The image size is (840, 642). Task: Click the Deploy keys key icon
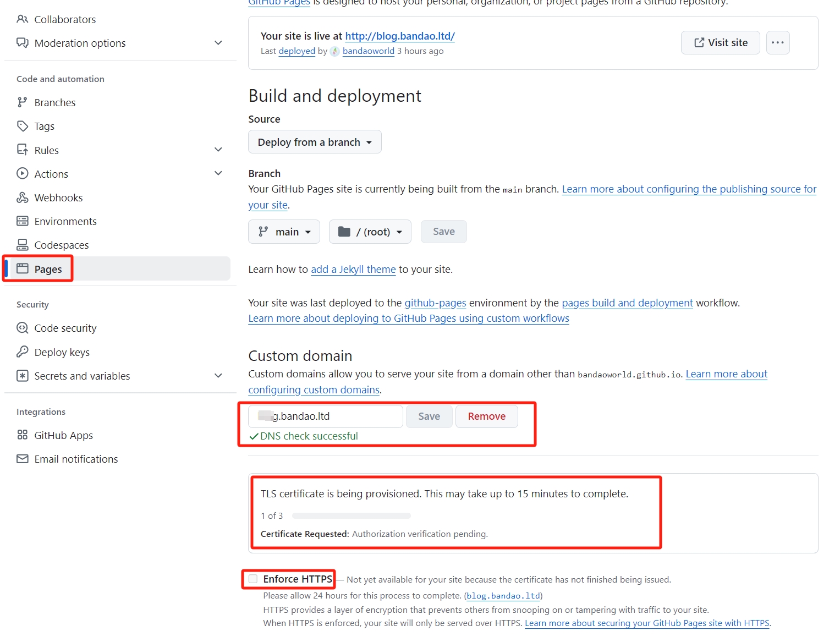22,352
